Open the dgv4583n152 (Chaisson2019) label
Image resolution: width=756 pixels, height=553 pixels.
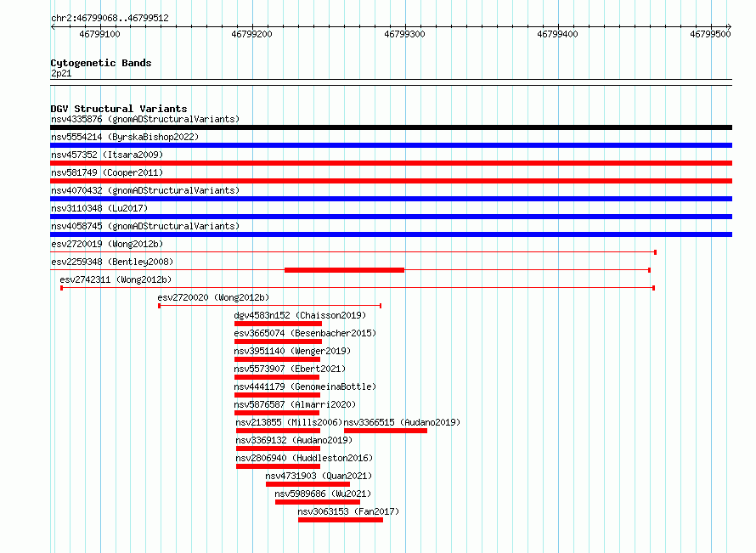300,315
